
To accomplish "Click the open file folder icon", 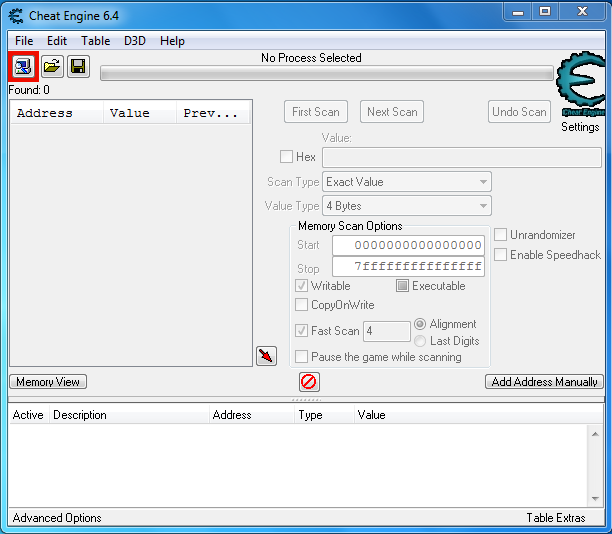I will pyautogui.click(x=51, y=67).
